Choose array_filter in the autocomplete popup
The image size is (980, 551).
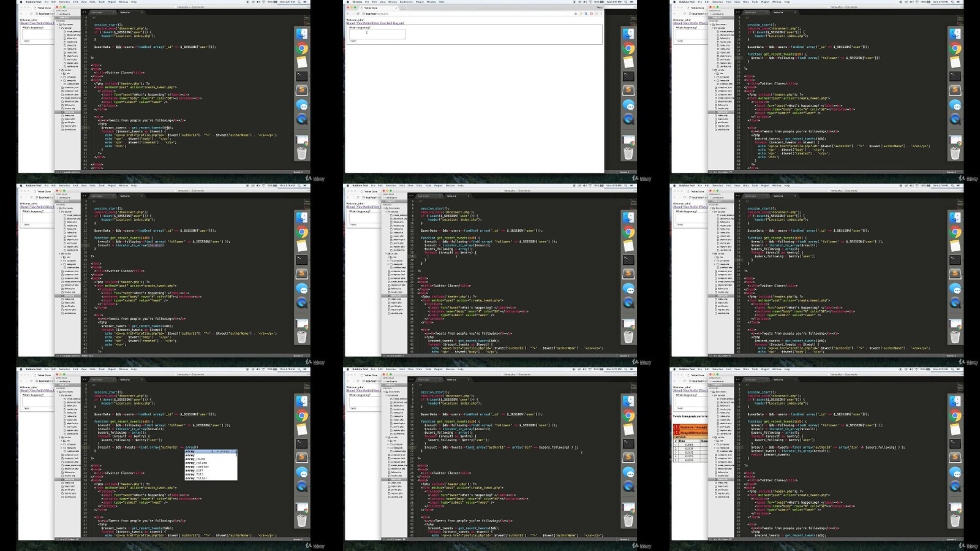point(211,478)
